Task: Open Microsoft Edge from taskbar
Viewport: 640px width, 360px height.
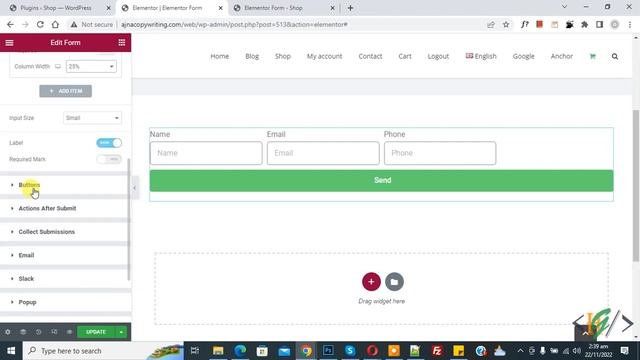Action: click(x=240, y=351)
